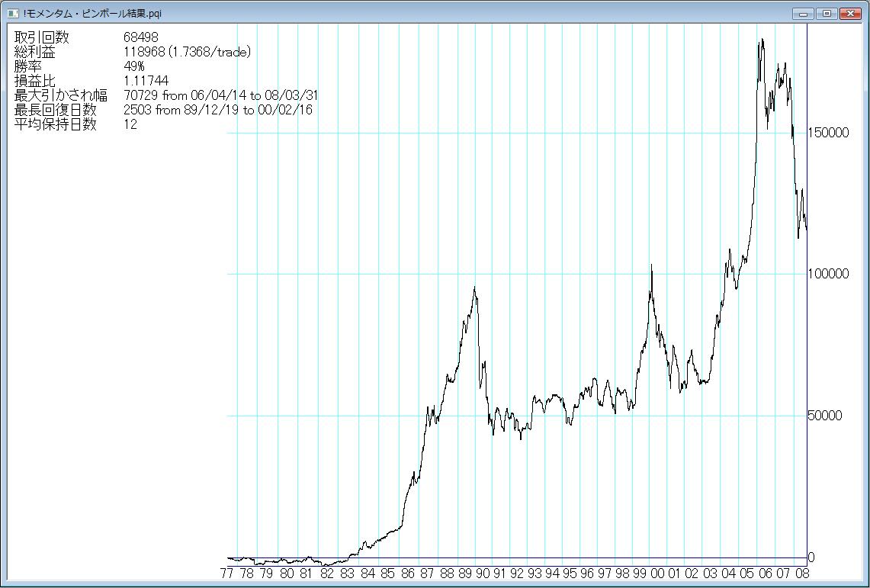This screenshot has height=588, width=870.
Task: Click the 取引回数 value 68498
Action: (140, 38)
